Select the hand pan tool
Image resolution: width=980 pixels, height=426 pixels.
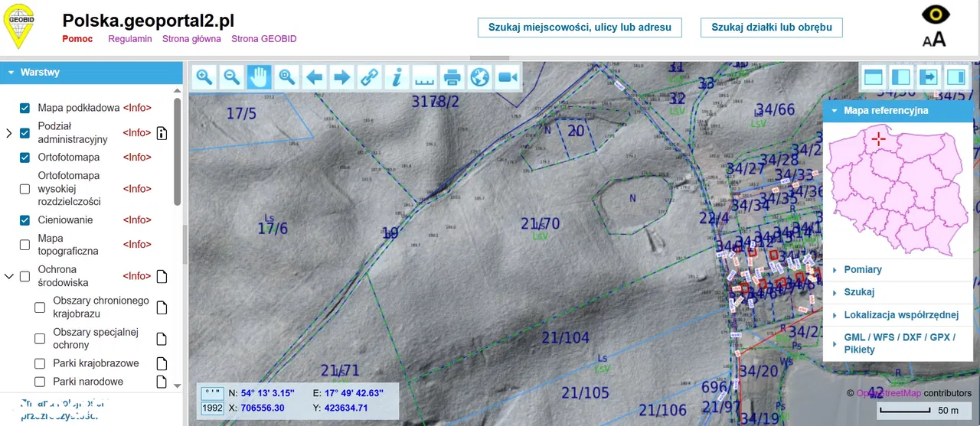click(260, 76)
